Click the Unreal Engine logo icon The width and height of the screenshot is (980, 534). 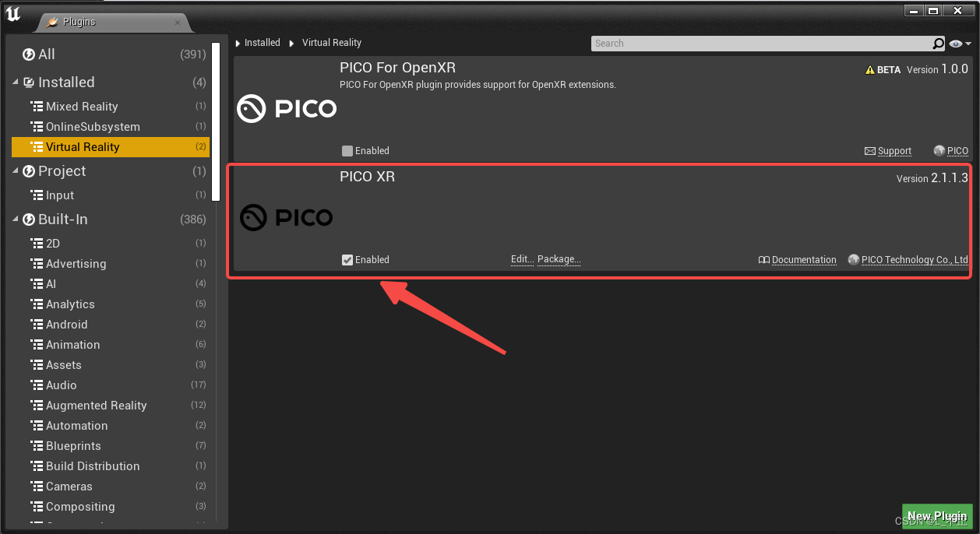coord(13,12)
